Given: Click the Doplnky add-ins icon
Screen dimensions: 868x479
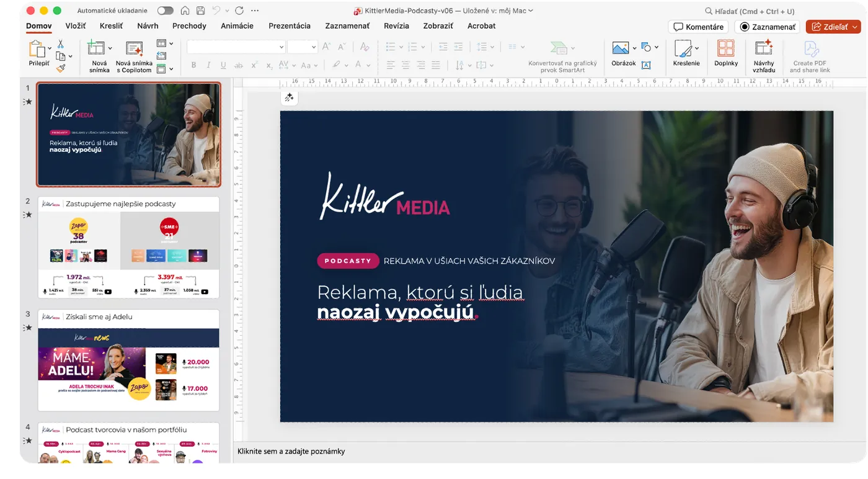Looking at the screenshot, I should click(x=725, y=48).
